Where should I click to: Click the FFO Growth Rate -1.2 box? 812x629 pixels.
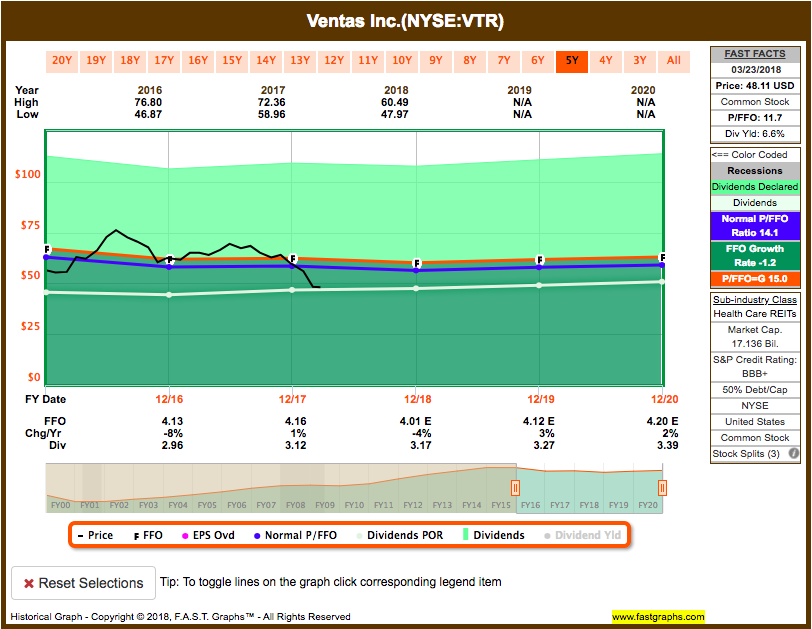pos(755,256)
